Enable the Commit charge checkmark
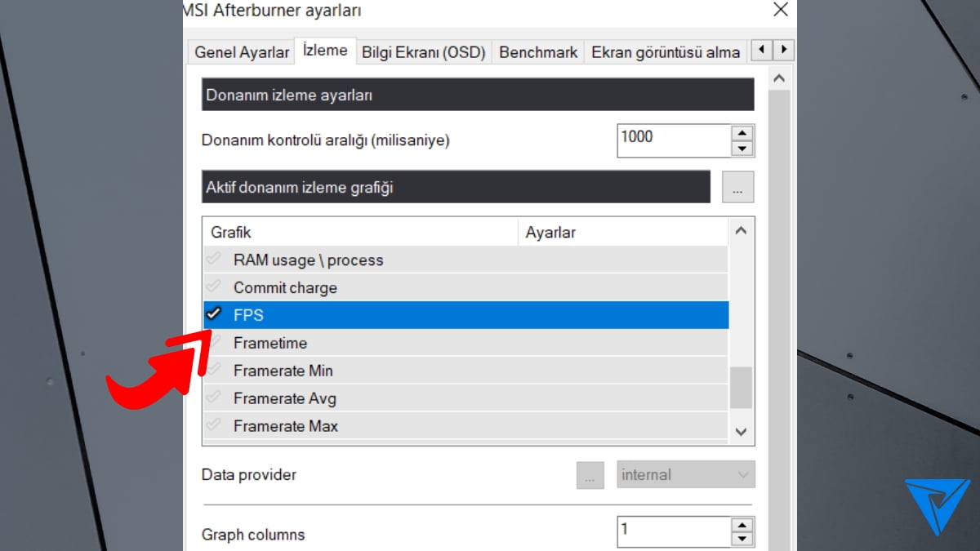Screen dimensions: 980x551 (215, 287)
